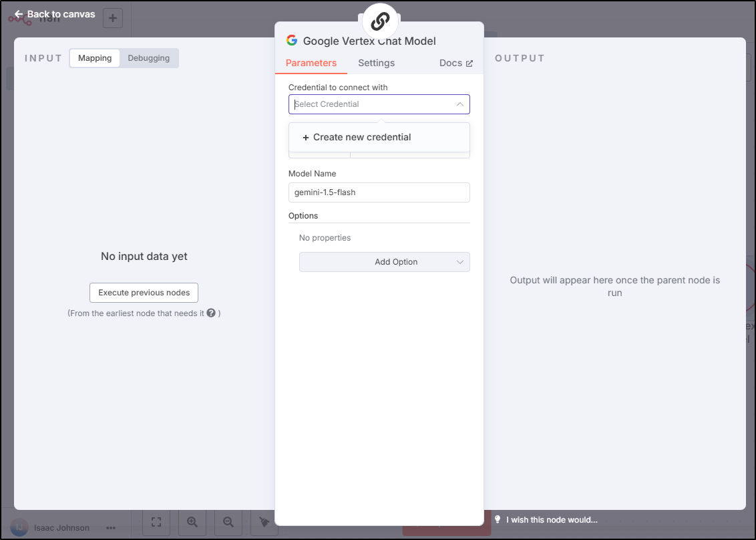
Task: Click the 'Output will appear here' message
Action: 614,287
